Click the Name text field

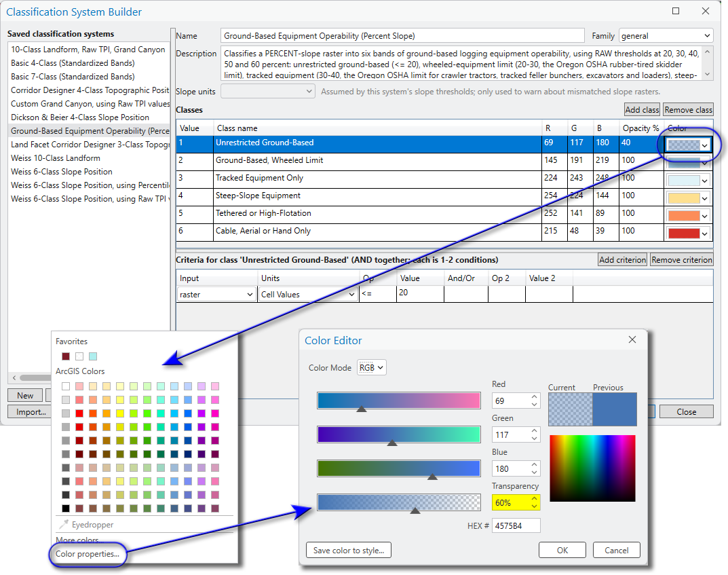click(402, 36)
